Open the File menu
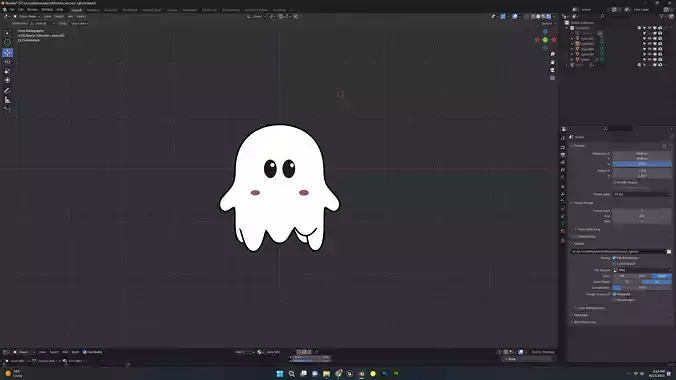The width and height of the screenshot is (676, 380). click(12, 9)
